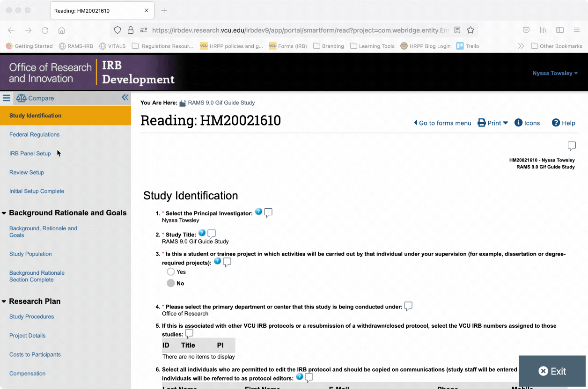Screen dimensions: 588x389
Task: Collapse the Research Plan section
Action: tap(4, 302)
